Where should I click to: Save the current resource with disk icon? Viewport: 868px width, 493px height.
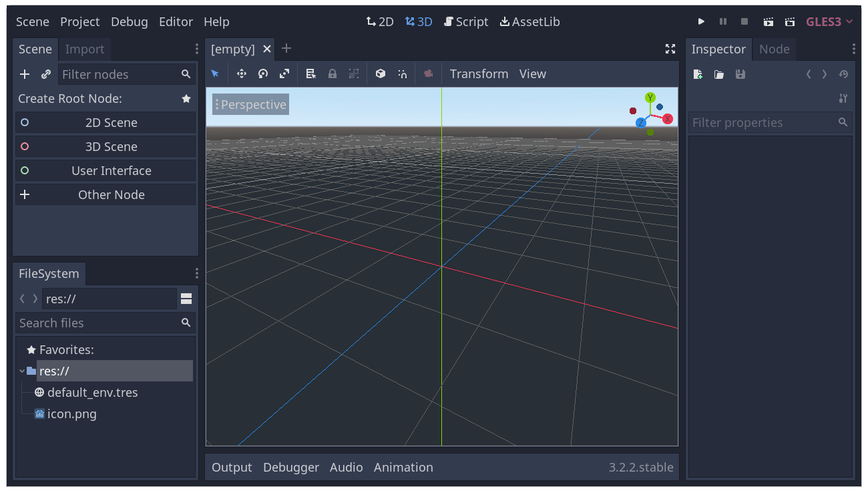click(740, 74)
